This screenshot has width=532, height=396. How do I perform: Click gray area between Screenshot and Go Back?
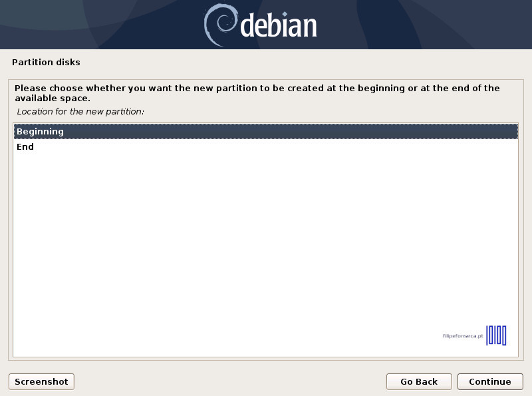pyautogui.click(x=230, y=382)
